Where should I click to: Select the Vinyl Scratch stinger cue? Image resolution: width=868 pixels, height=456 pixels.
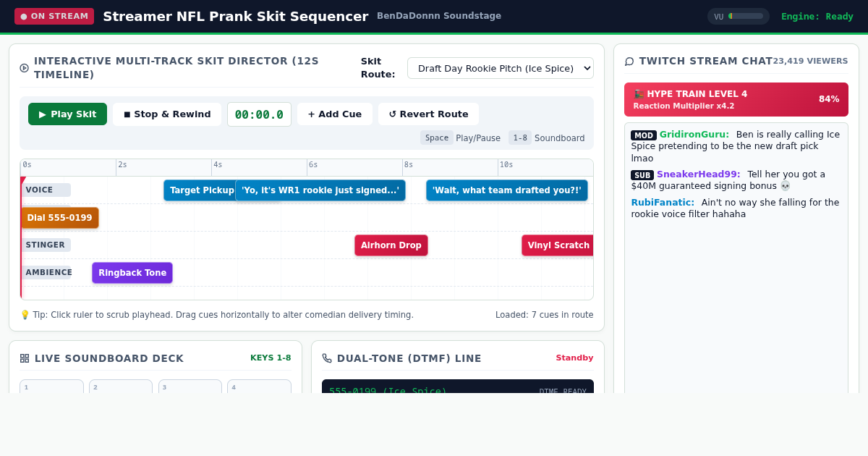[558, 245]
